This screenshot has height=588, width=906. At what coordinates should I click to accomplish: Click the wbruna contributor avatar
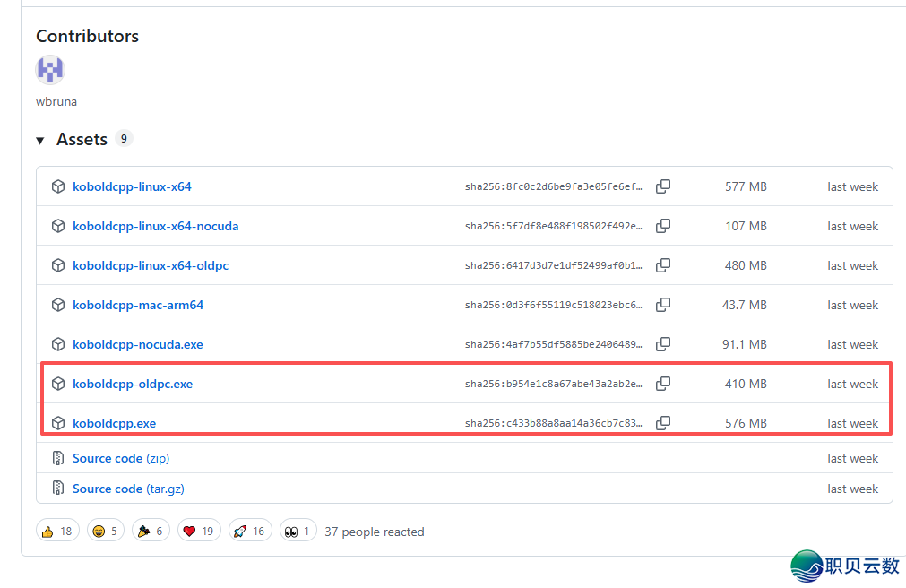point(50,70)
